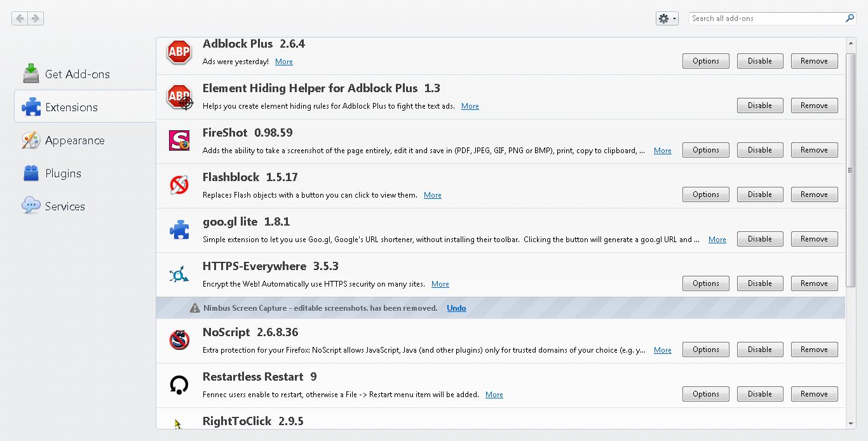868x441 pixels.
Task: Click the HTTPS-Everywhere icon
Action: [x=179, y=275]
